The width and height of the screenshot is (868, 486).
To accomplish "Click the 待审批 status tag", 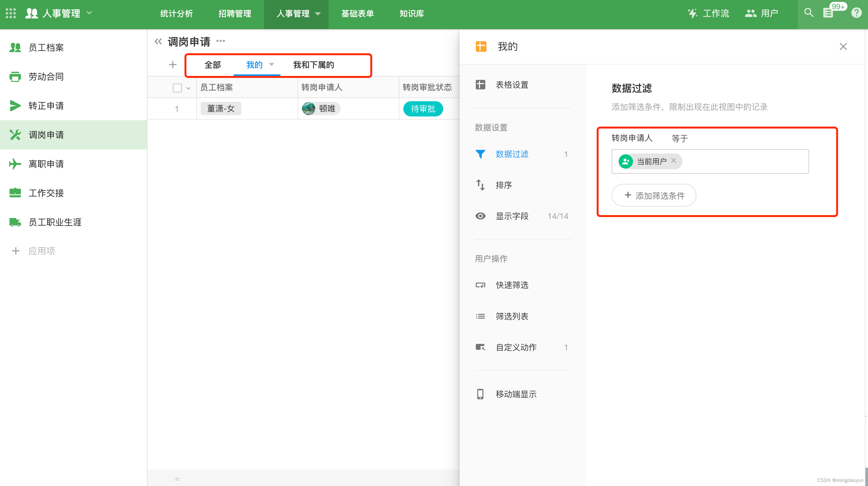I will tap(423, 109).
